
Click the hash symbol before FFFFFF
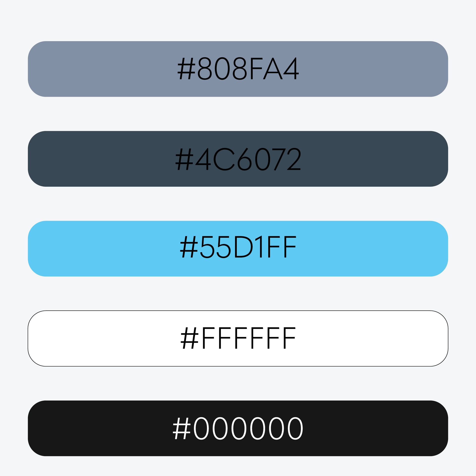(190, 338)
